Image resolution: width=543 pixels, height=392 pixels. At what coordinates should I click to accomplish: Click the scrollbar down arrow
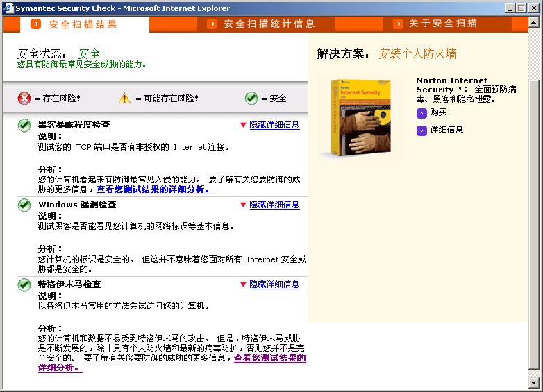(534, 383)
